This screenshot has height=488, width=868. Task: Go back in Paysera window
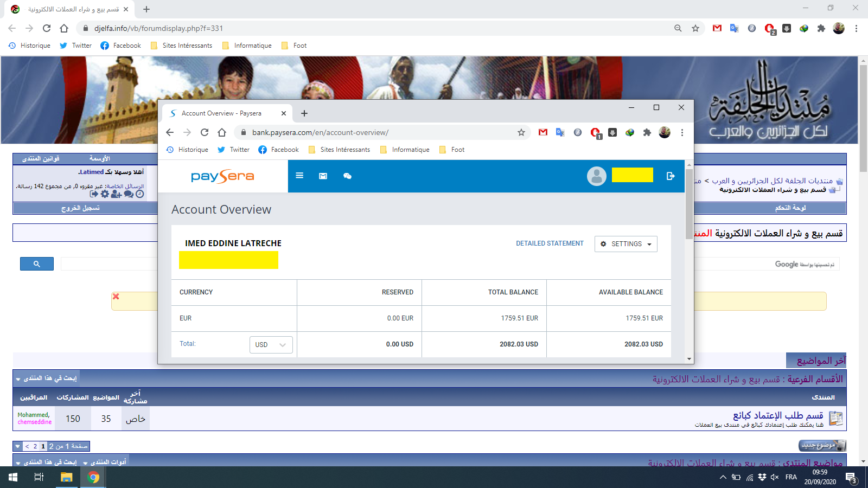(x=170, y=132)
